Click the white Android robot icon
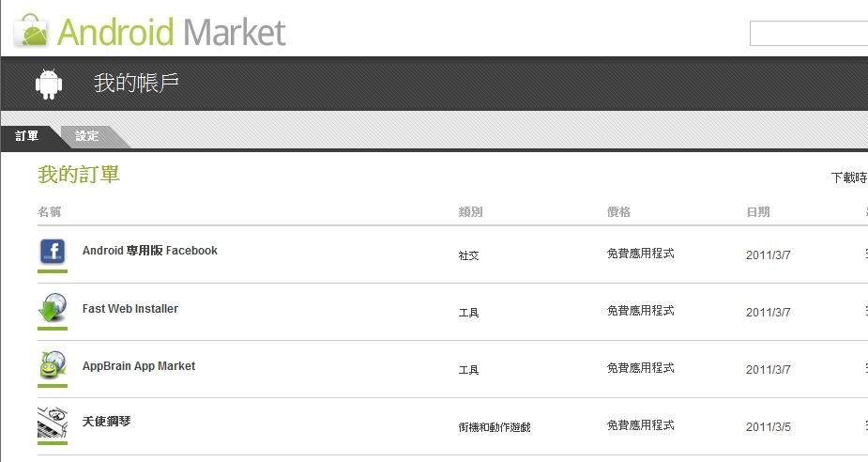The height and width of the screenshot is (462, 868). (49, 85)
